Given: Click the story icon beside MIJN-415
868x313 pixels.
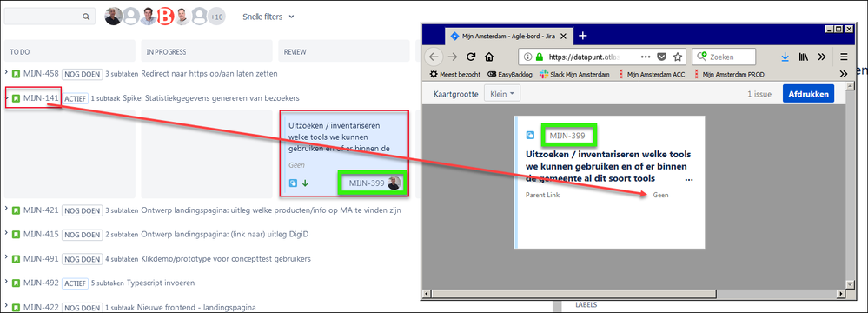Looking at the screenshot, I should (17, 235).
